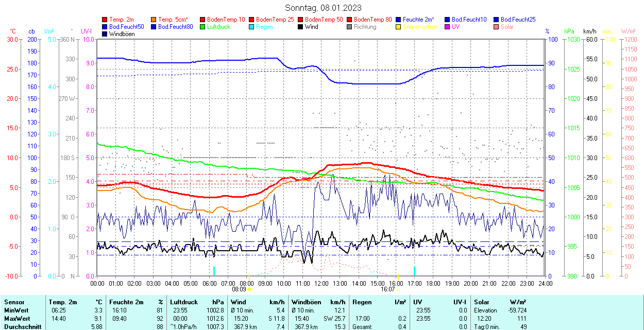
Task: Click the yellow Sonnenschein legend swatch
Action: (398, 27)
